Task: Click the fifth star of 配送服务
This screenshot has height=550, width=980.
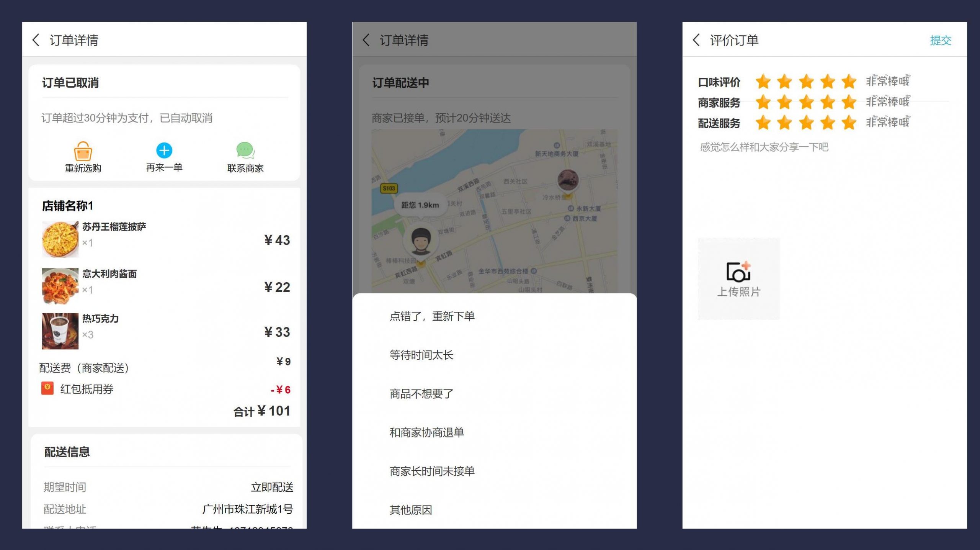Action: click(x=849, y=123)
